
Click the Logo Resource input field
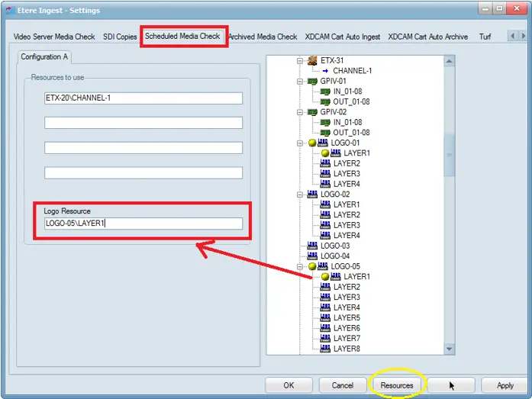point(143,224)
